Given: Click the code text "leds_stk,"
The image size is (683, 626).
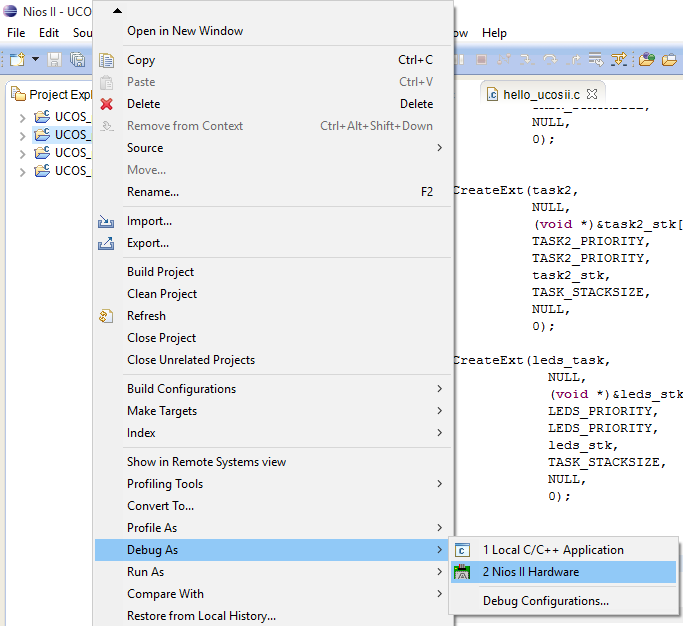Looking at the screenshot, I should [x=583, y=445].
